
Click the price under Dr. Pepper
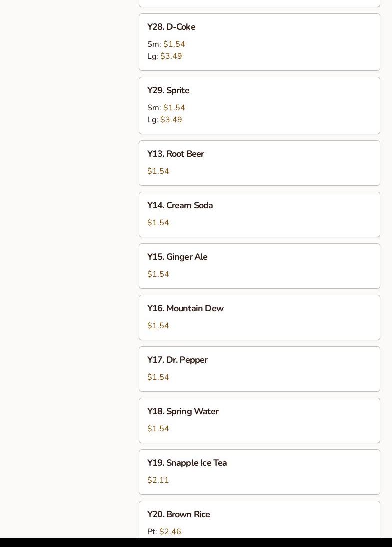click(x=158, y=377)
